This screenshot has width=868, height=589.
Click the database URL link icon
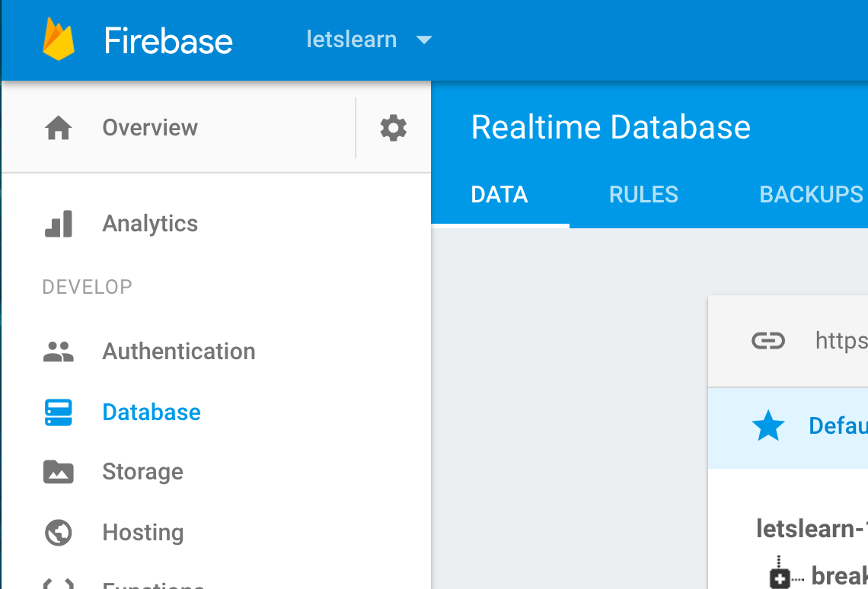coord(767,340)
